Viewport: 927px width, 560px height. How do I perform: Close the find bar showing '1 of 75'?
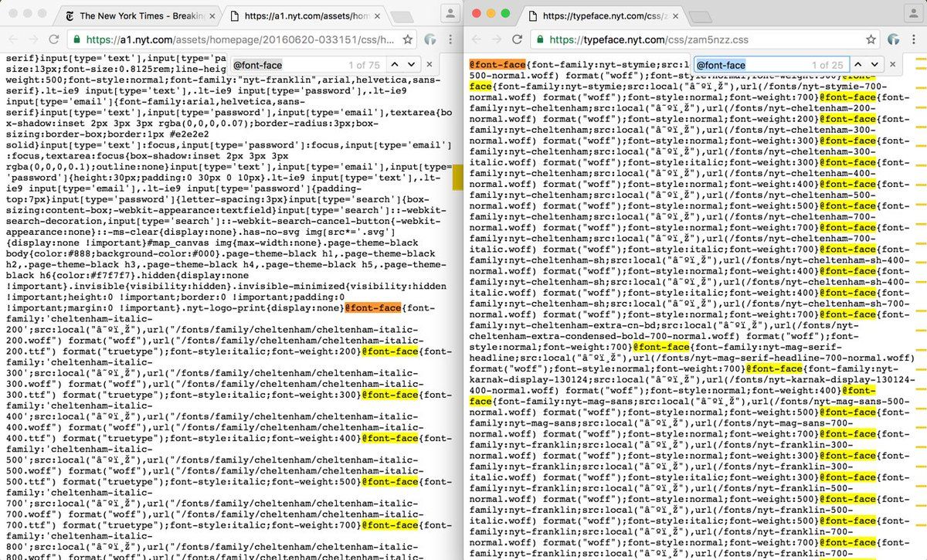[x=430, y=66]
